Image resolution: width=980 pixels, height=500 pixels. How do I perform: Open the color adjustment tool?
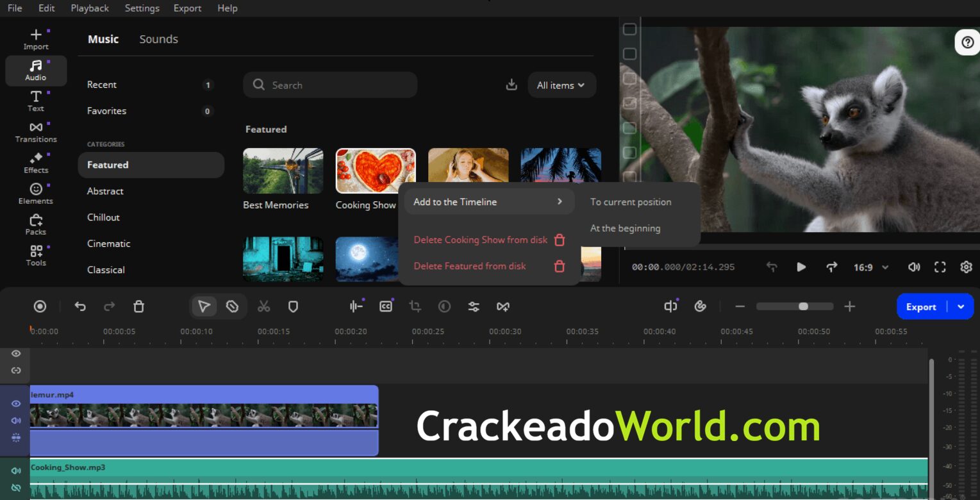pyautogui.click(x=444, y=306)
